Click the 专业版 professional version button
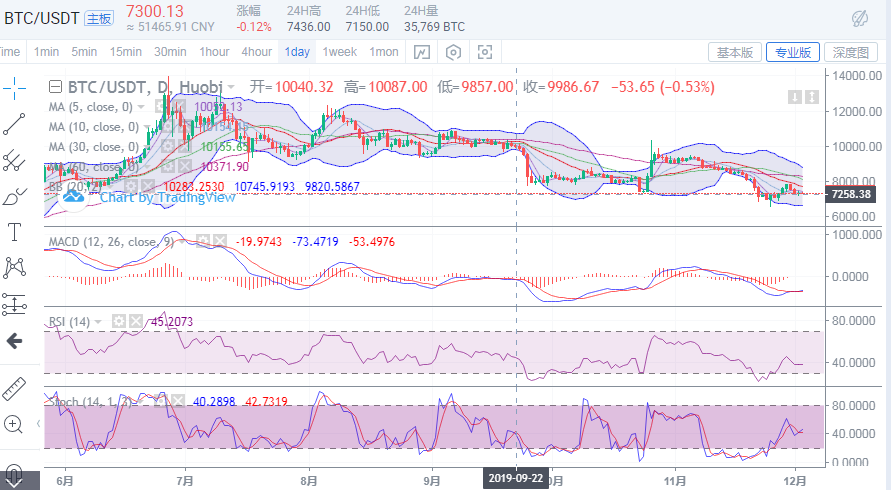This screenshot has height=490, width=891. (x=793, y=52)
